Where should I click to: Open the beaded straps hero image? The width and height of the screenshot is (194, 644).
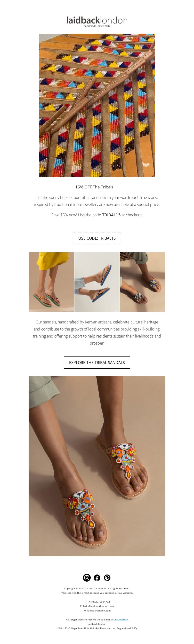(97, 105)
